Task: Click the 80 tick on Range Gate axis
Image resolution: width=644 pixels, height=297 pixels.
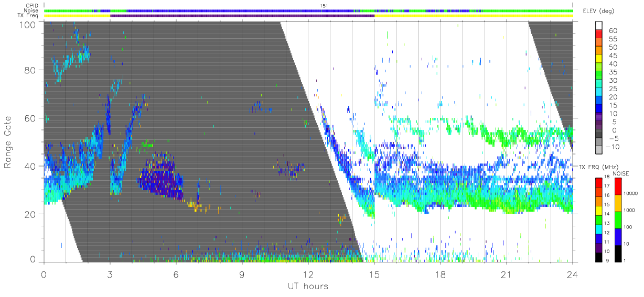Action: (31, 70)
